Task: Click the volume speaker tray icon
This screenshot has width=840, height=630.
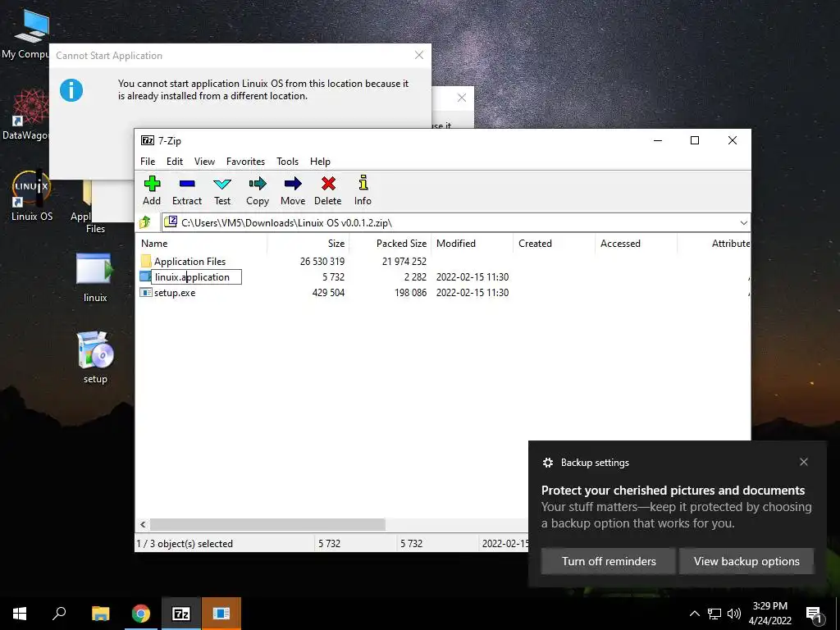Action: (x=734, y=614)
